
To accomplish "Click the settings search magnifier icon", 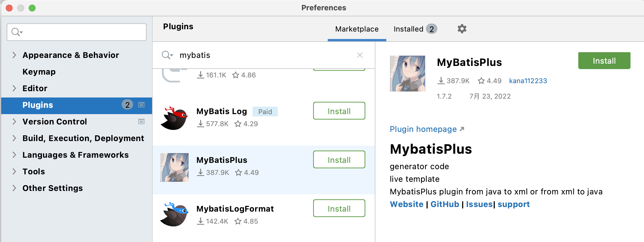I will coord(17,32).
